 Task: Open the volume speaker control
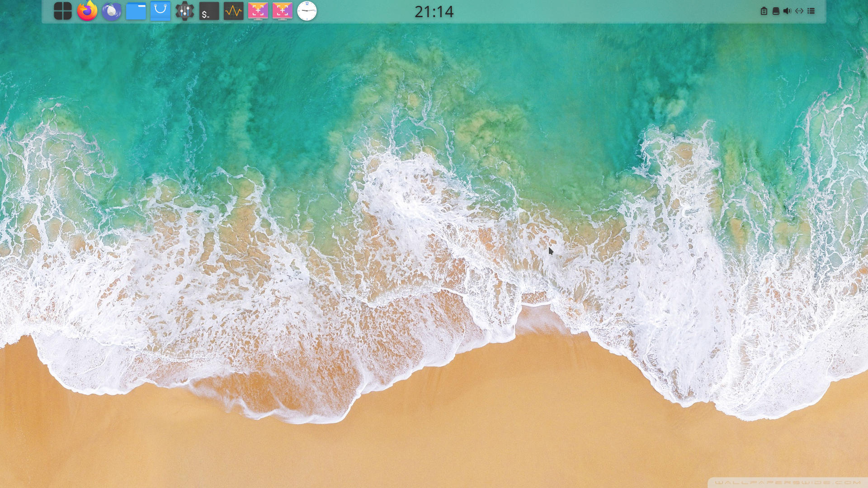click(787, 11)
